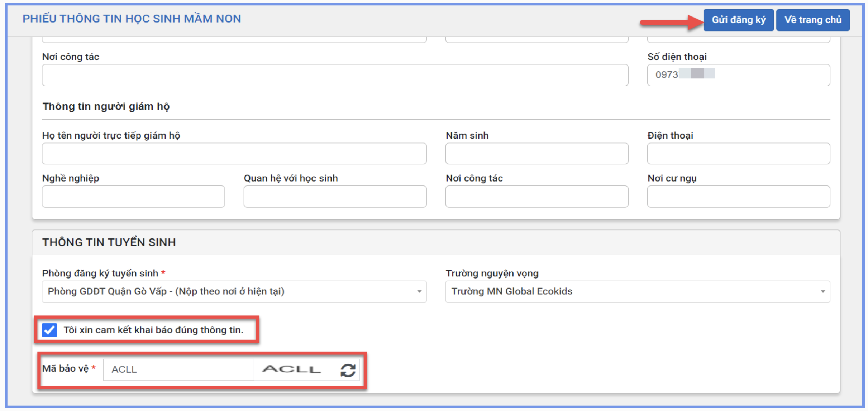This screenshot has height=411, width=868.
Task: Click the arrow on Trường MN Global Ecokids selector
Action: pos(823,292)
